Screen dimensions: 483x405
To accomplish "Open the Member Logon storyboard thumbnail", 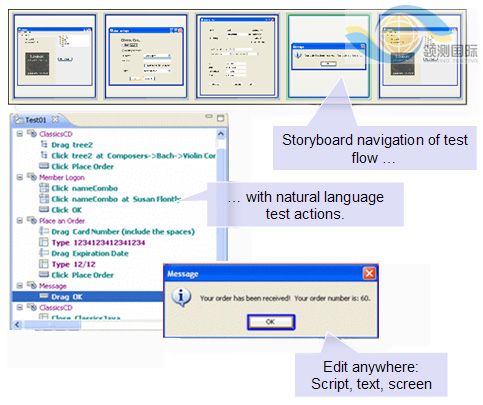I will point(146,56).
